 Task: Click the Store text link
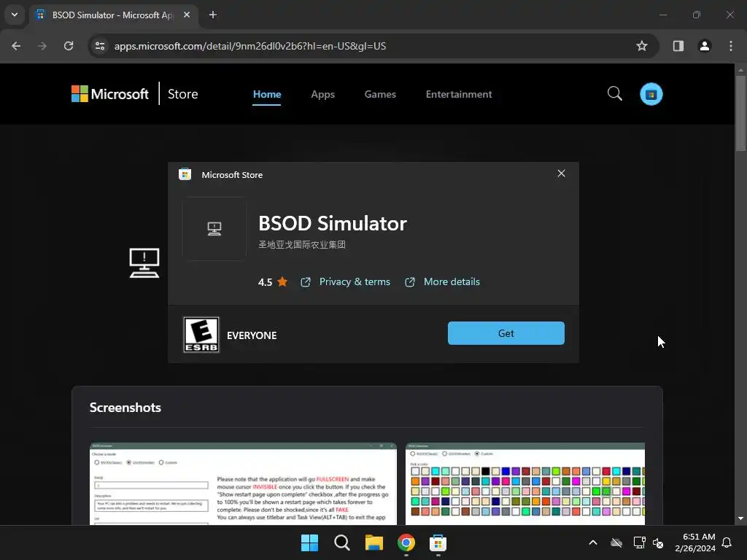[x=182, y=94]
